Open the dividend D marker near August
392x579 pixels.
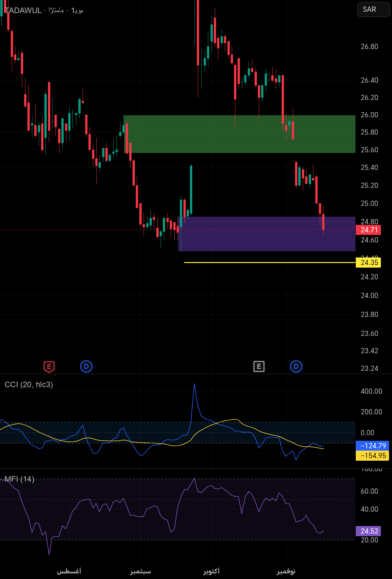[86, 367]
